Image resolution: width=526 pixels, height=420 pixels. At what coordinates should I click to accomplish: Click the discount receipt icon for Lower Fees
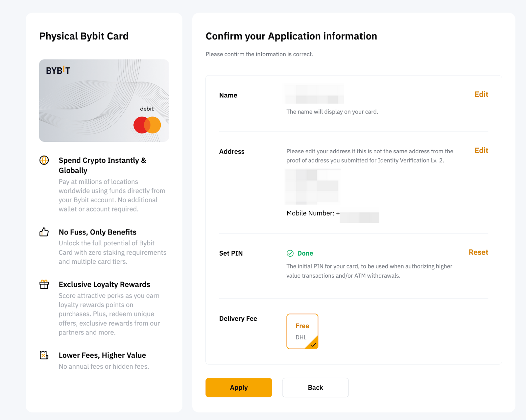44,355
